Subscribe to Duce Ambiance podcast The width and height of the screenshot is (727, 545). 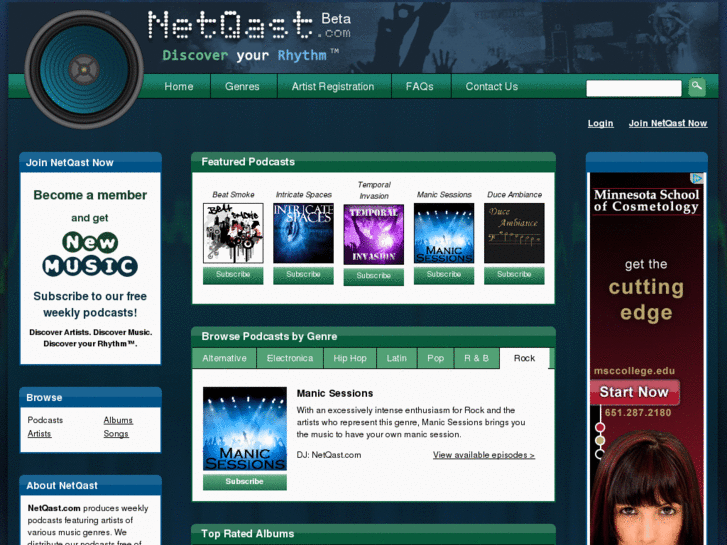[514, 275]
